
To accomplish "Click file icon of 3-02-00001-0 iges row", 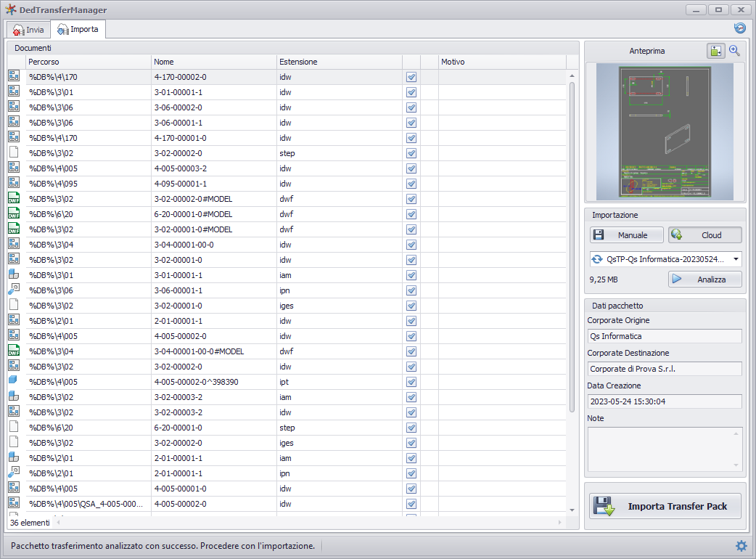I will (14, 304).
